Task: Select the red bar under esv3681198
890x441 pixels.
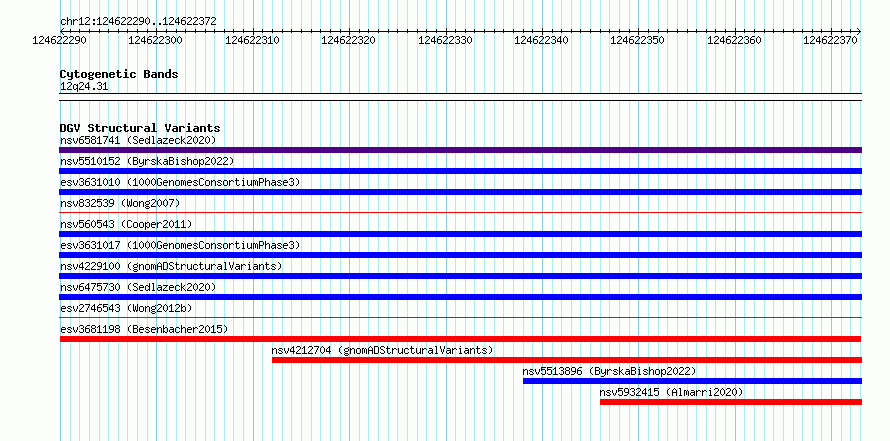Action: point(461,339)
